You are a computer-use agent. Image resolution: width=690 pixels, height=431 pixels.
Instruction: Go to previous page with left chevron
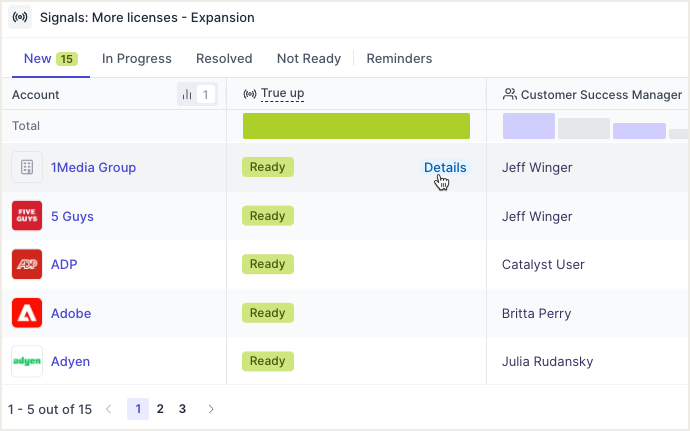pos(109,409)
